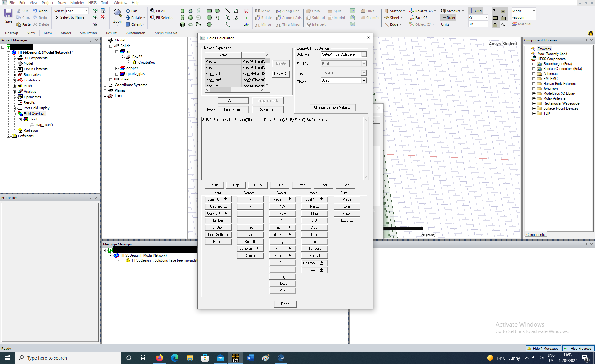
Task: Click the calculator stack vertical scrollbar
Action: tap(366, 149)
